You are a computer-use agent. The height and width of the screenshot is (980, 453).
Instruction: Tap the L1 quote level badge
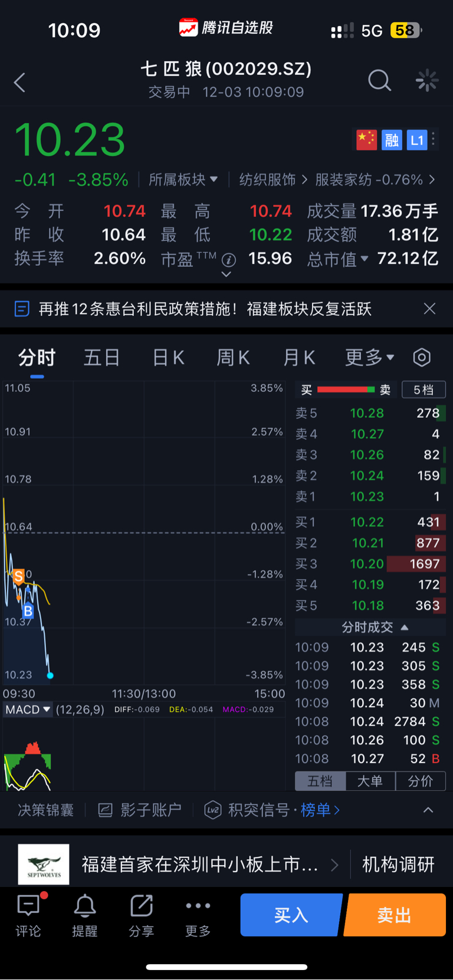[x=417, y=140]
